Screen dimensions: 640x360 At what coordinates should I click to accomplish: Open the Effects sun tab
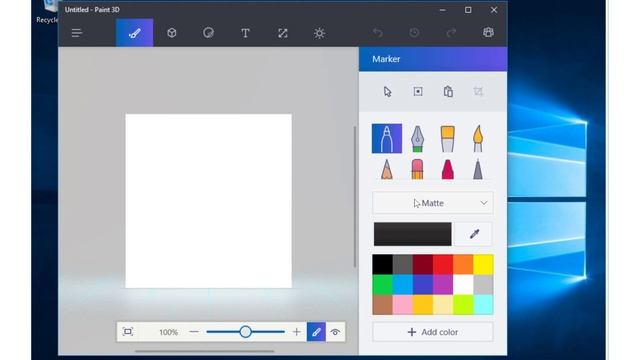319,33
